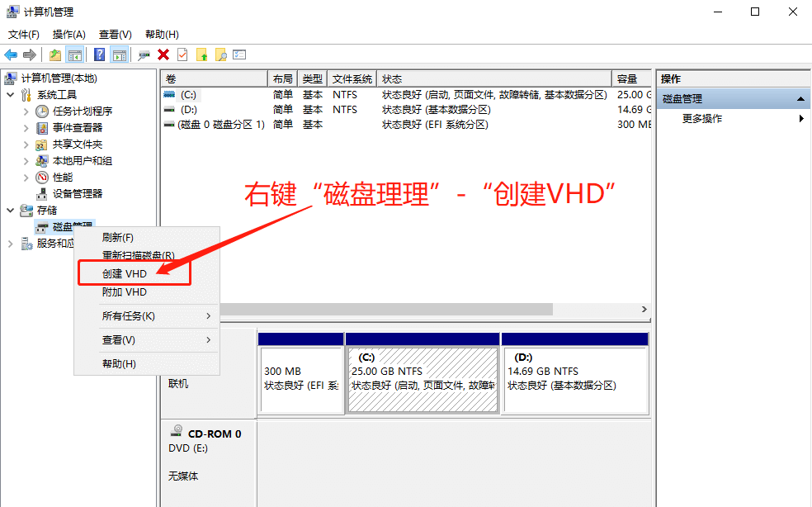This screenshot has height=507, width=812.
Task: Toggle the show/hide action pane button
Action: (x=120, y=54)
